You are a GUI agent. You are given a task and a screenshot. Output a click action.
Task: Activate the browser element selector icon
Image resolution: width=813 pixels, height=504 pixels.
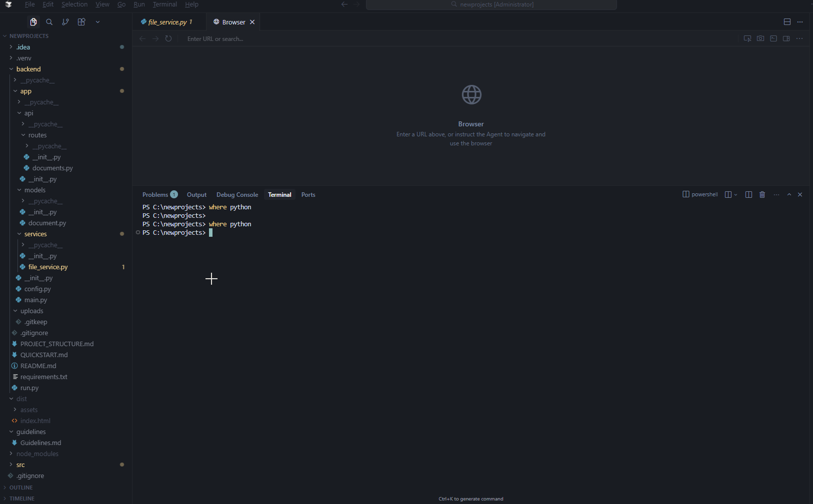747,38
